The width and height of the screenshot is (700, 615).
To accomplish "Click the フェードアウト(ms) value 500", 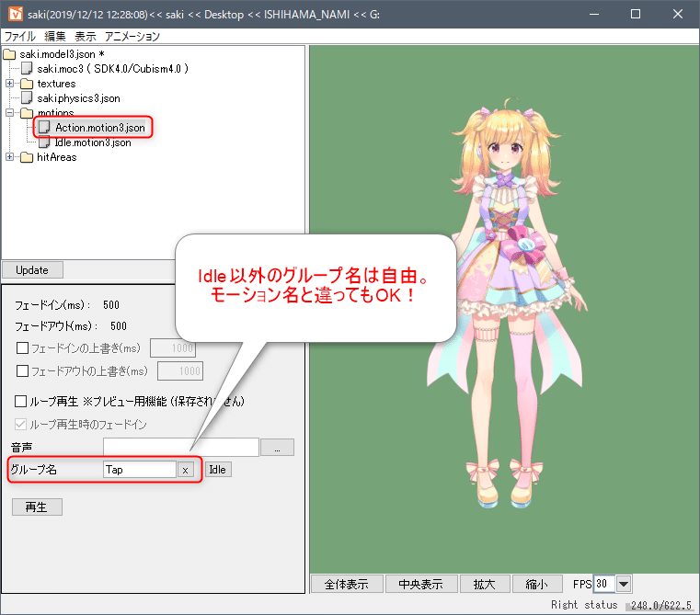I will tap(119, 326).
